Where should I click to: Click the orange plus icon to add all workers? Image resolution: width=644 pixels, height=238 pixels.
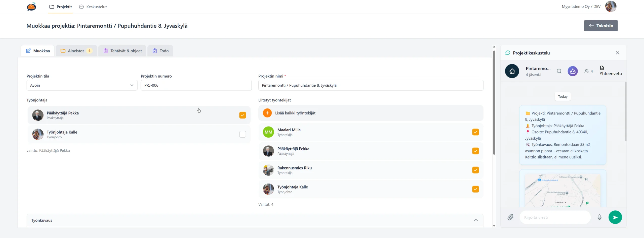pos(267,113)
